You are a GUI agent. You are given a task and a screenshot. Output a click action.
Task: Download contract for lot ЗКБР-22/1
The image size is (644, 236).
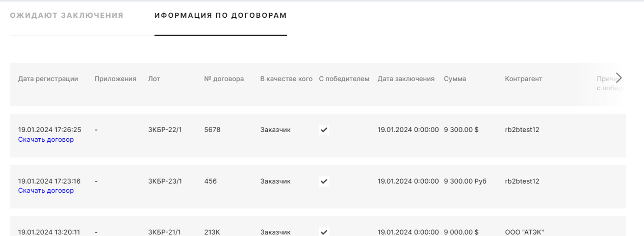46,140
